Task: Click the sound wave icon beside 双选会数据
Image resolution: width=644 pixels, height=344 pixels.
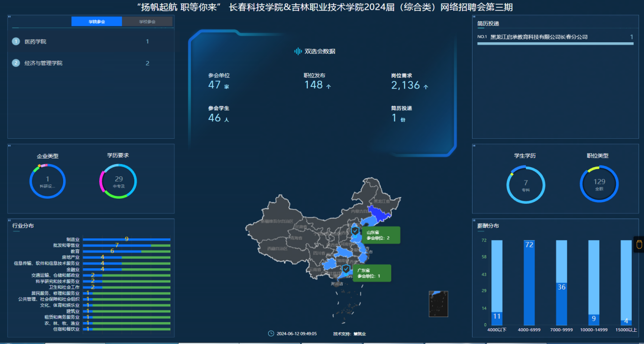Action: click(298, 51)
